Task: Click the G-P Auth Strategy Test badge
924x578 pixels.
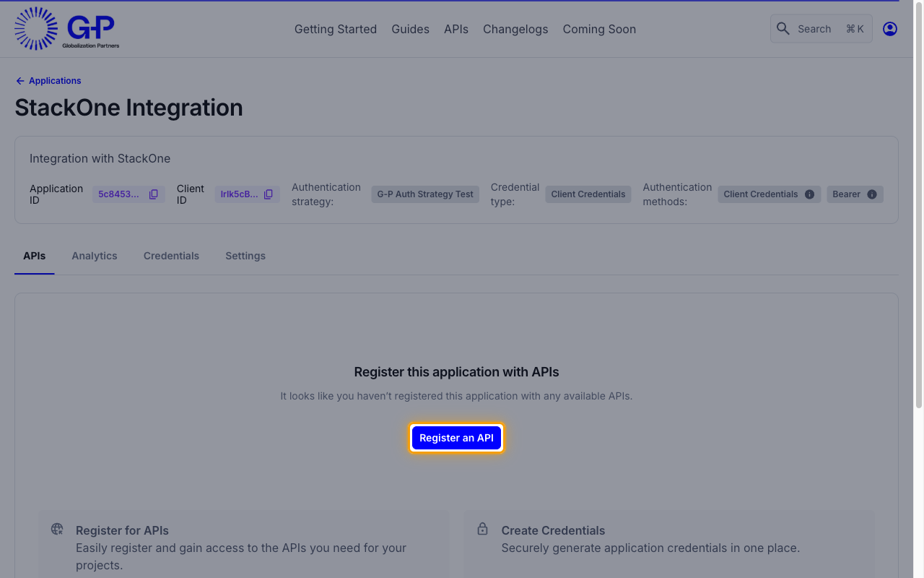Action: click(x=425, y=194)
